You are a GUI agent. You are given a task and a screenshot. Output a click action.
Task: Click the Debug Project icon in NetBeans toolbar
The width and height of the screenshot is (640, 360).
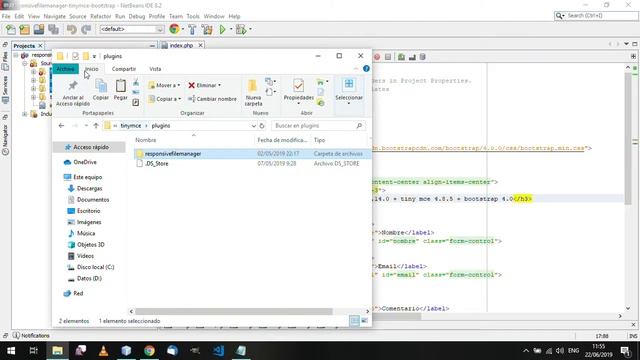tap(241, 29)
